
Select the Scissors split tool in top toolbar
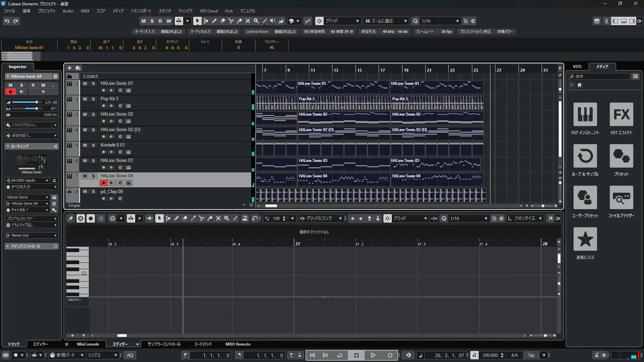(x=231, y=21)
